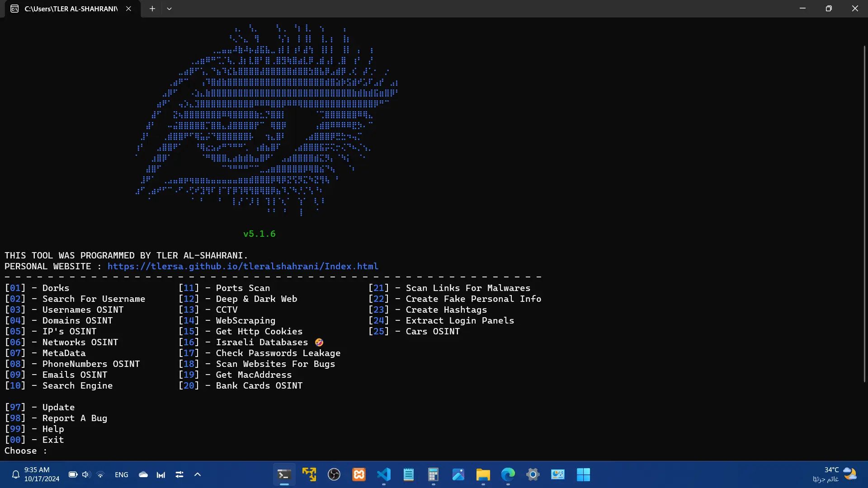868x488 pixels.
Task: Click the 'Get Http Cookies' option text
Action: click(259, 332)
